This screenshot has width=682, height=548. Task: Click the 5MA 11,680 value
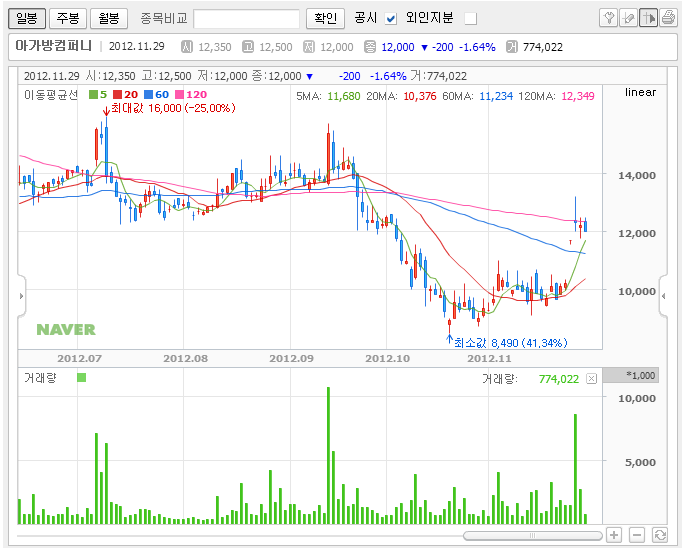(x=344, y=96)
